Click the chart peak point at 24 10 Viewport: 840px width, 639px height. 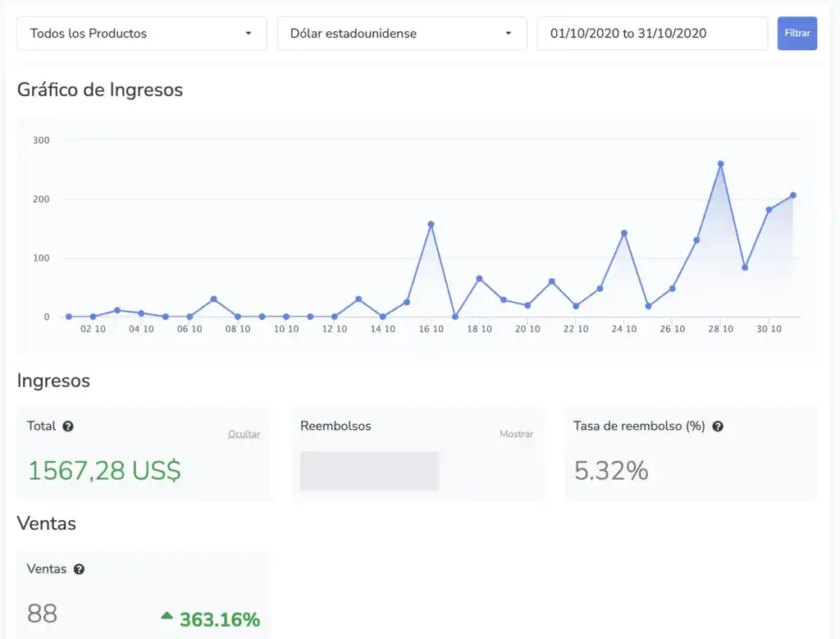click(x=624, y=233)
